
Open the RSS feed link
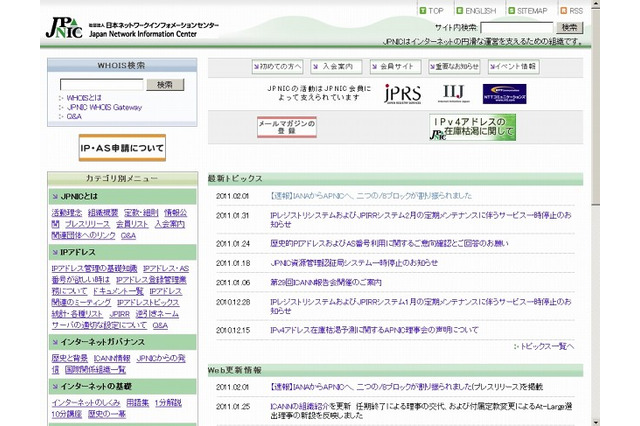point(572,11)
